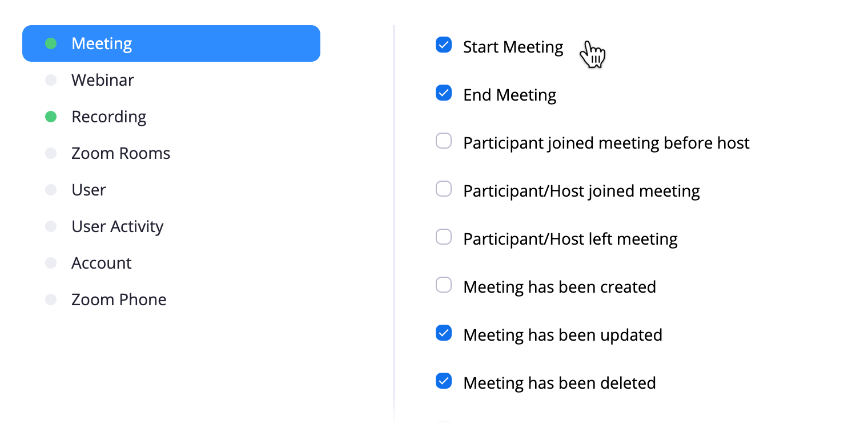Viewport: 868px width, 439px height.
Task: Click the Meeting has been updated label
Action: pyautogui.click(x=562, y=335)
